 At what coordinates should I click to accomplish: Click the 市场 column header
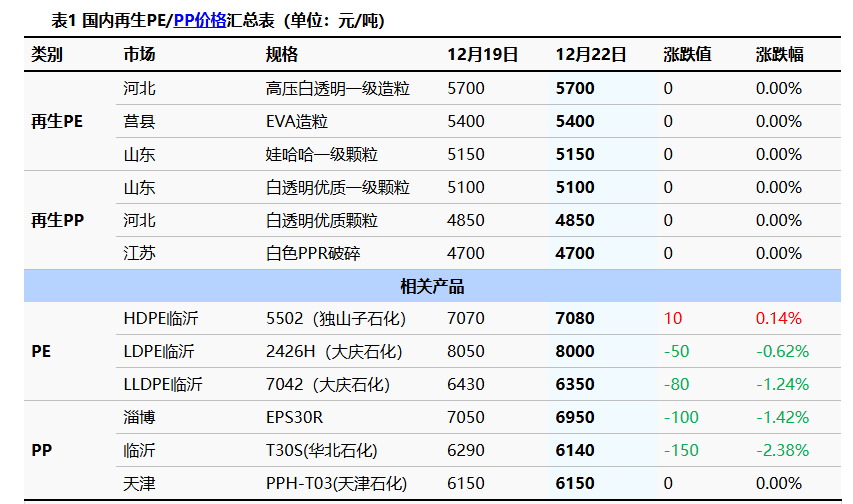point(139,55)
